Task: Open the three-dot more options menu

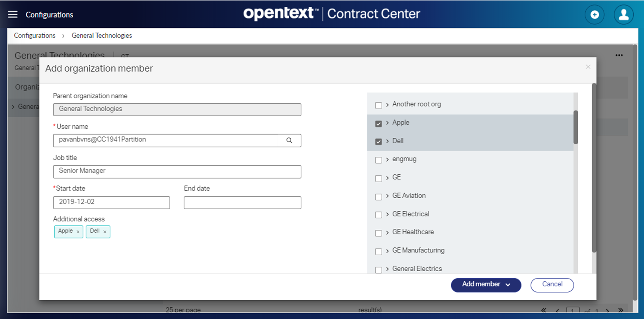Action: pyautogui.click(x=619, y=55)
